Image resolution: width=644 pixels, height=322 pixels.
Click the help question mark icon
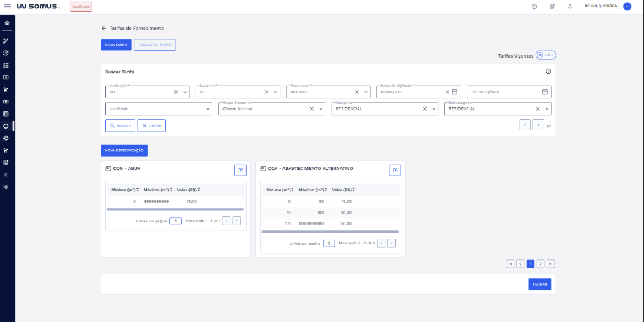click(534, 7)
